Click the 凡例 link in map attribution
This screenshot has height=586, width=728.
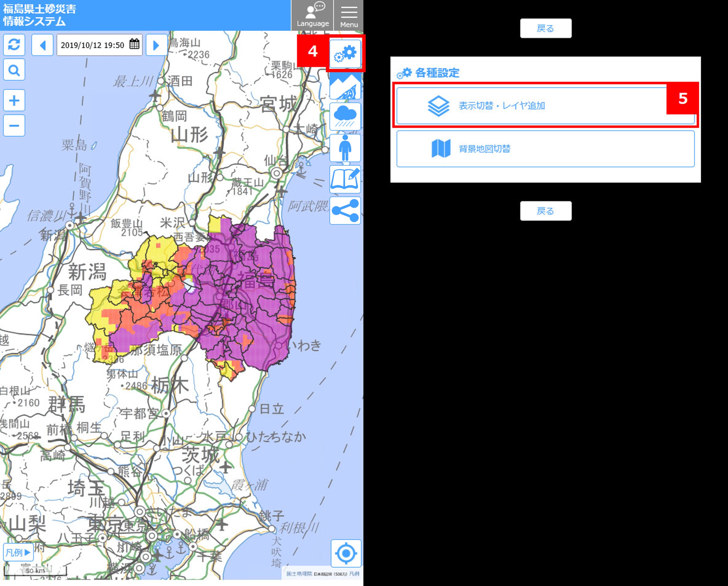[354, 573]
